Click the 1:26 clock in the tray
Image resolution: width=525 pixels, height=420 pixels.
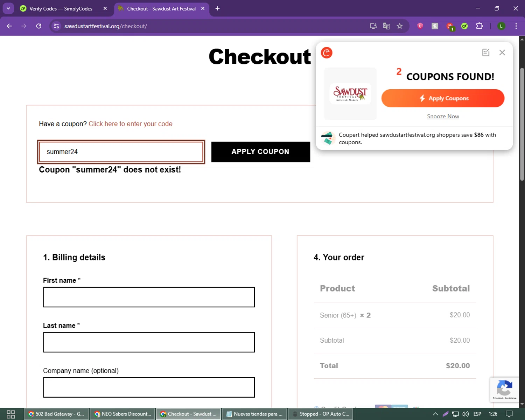point(493,414)
